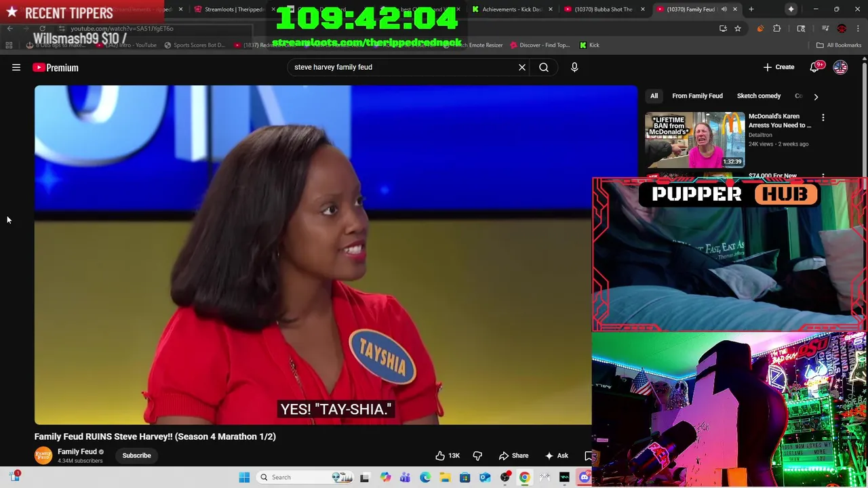Open the YouTube guide hamburger menu

pos(16,67)
